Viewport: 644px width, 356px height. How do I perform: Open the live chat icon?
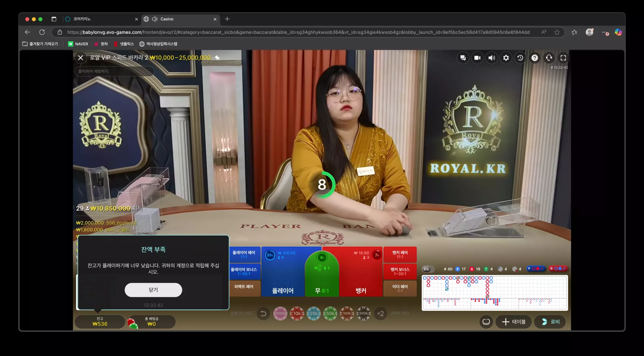click(x=463, y=58)
